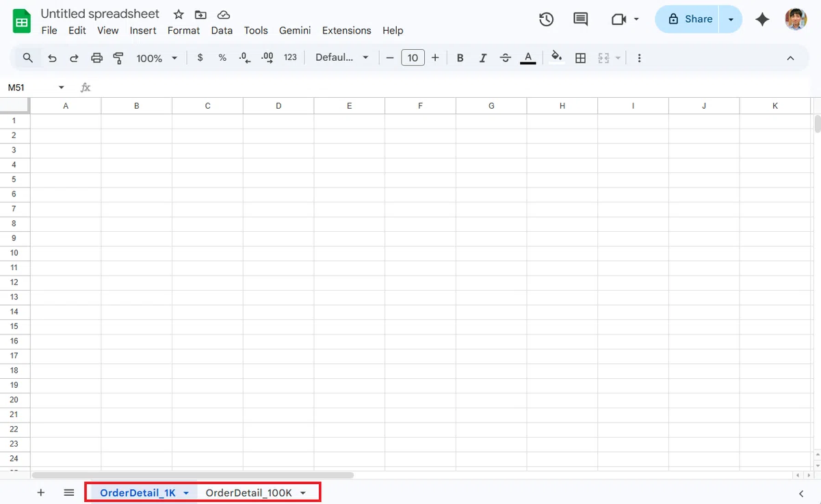This screenshot has height=504, width=821.
Task: Format as percent
Action: click(222, 58)
